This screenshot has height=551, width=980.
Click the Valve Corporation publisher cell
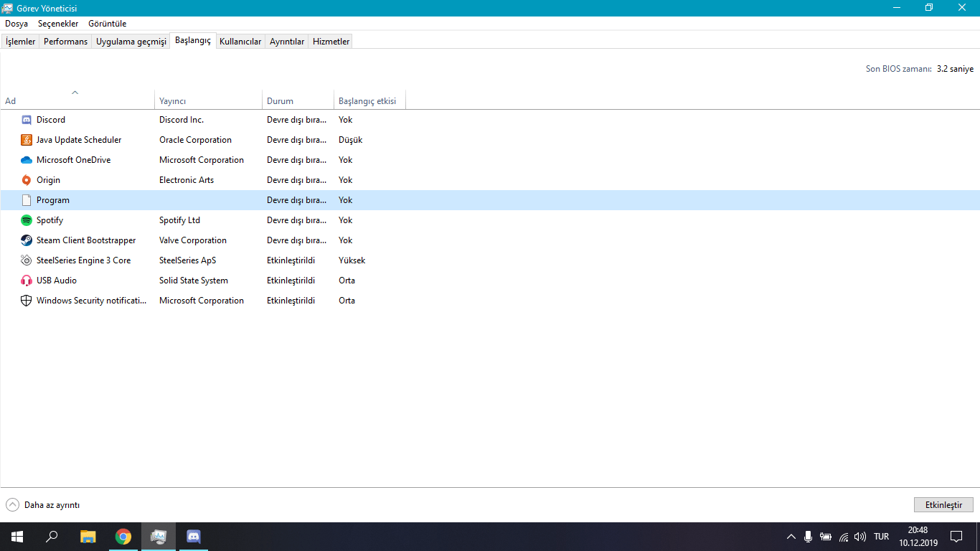click(x=193, y=240)
